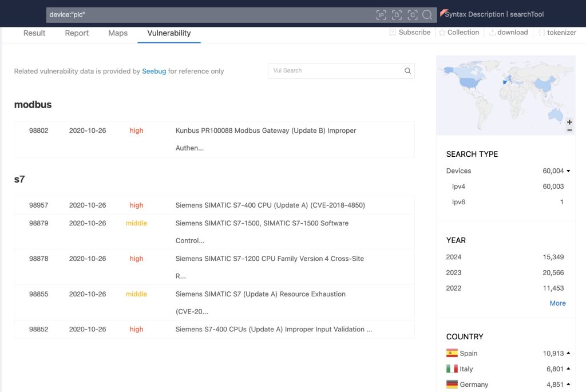586x392 pixels.
Task: Filter by country Italy
Action: [x=466, y=369]
